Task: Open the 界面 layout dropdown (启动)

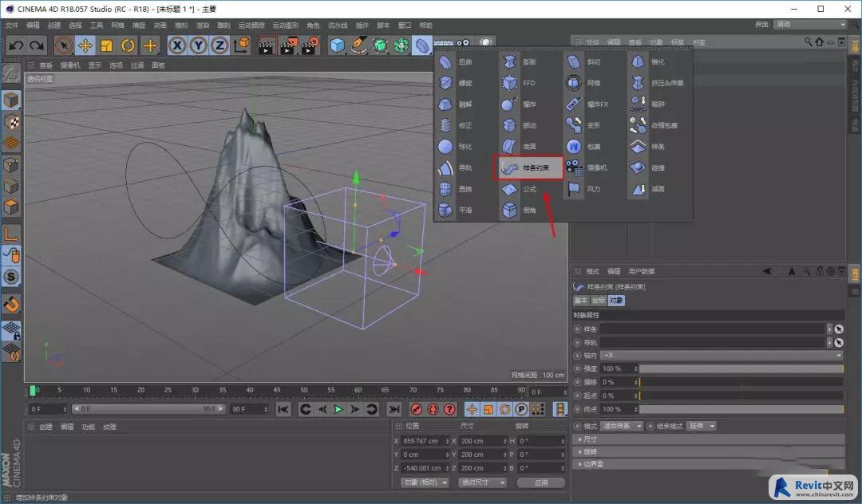Action: coord(810,25)
